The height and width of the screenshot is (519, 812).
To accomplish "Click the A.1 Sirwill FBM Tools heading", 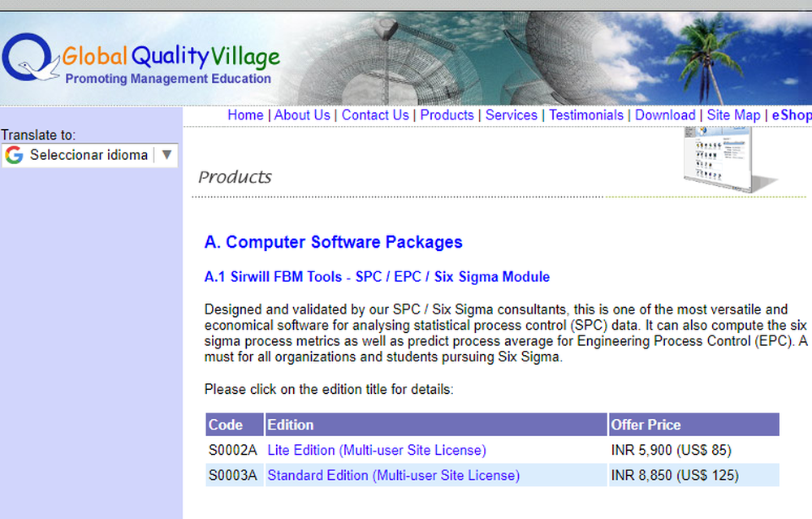I will pyautogui.click(x=377, y=277).
